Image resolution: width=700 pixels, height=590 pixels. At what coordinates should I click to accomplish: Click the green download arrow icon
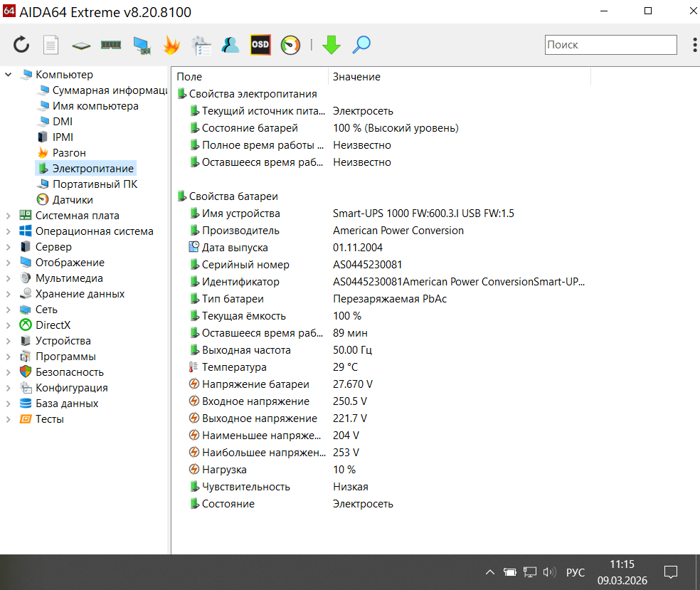[x=332, y=45]
